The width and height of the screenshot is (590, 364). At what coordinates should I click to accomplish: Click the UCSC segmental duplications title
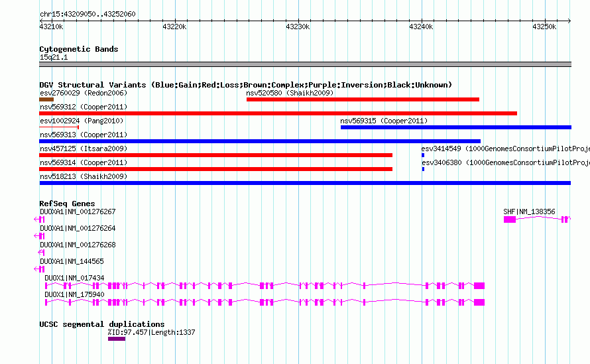102,324
